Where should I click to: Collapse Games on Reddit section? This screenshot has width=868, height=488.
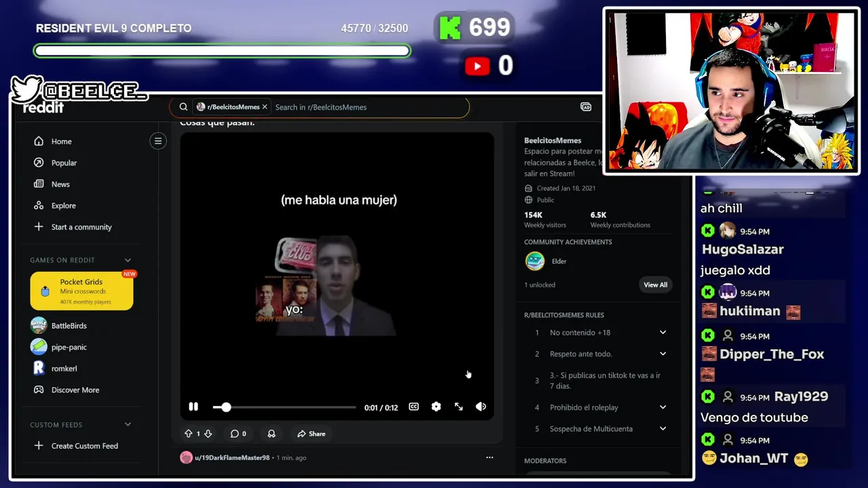(x=127, y=260)
